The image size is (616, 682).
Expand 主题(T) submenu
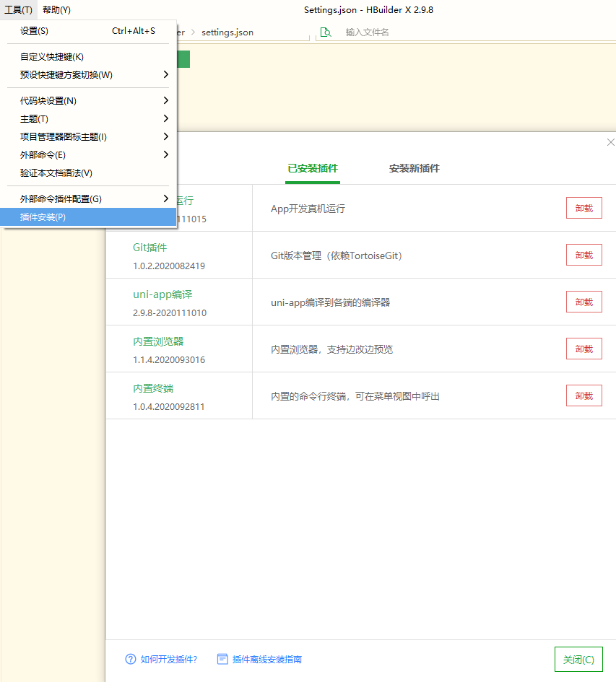pyautogui.click(x=88, y=119)
